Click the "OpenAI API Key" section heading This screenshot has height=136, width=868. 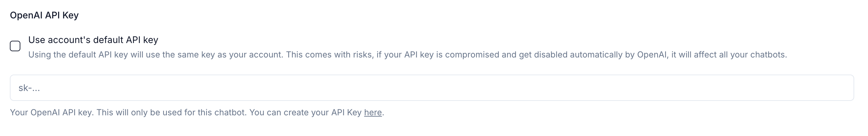[x=44, y=15]
